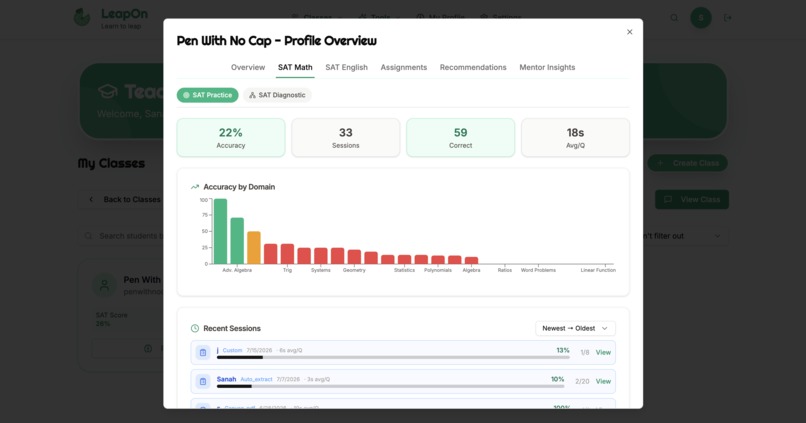Click the Linear Function axis label

(x=598, y=270)
